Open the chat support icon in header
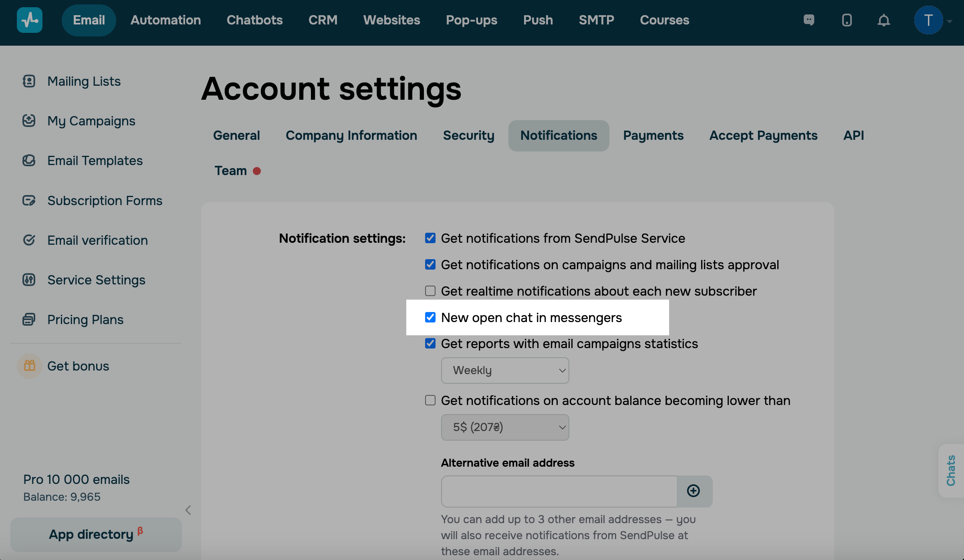The height and width of the screenshot is (560, 964). click(x=809, y=20)
